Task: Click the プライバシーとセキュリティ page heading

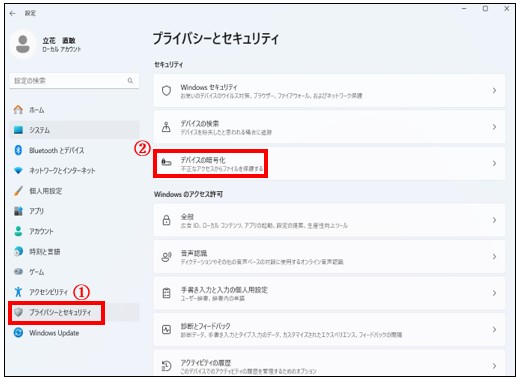Action: (x=216, y=39)
